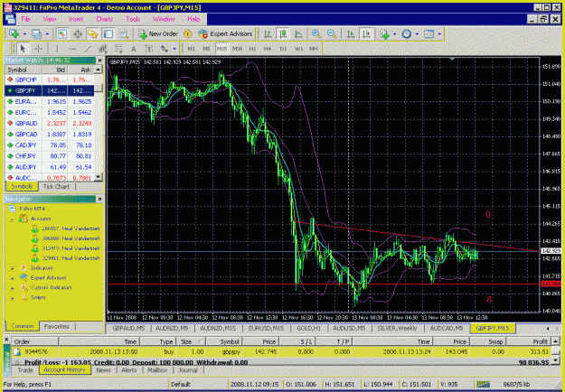Expand the Expert Advisors tree node
Image resolution: width=565 pixels, height=392 pixels.
[x=13, y=278]
